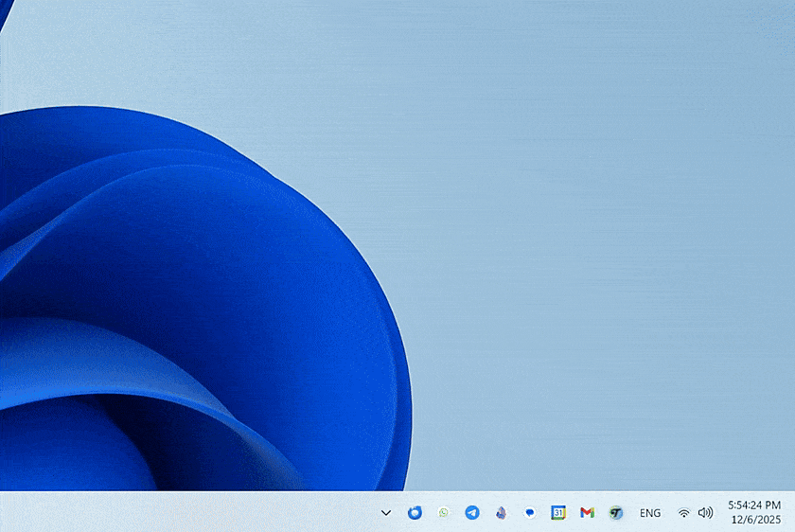Open Wi-Fi network settings icon
The image size is (795, 532).
pos(683,513)
